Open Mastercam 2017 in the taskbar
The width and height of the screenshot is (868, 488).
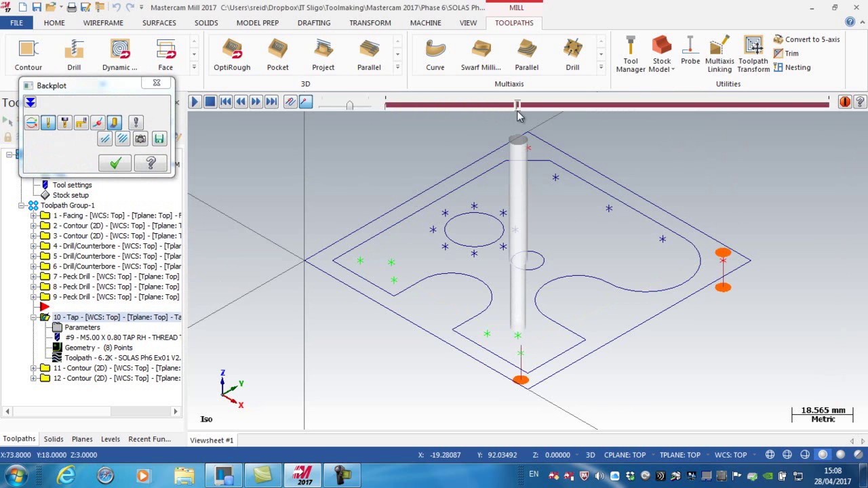(302, 475)
